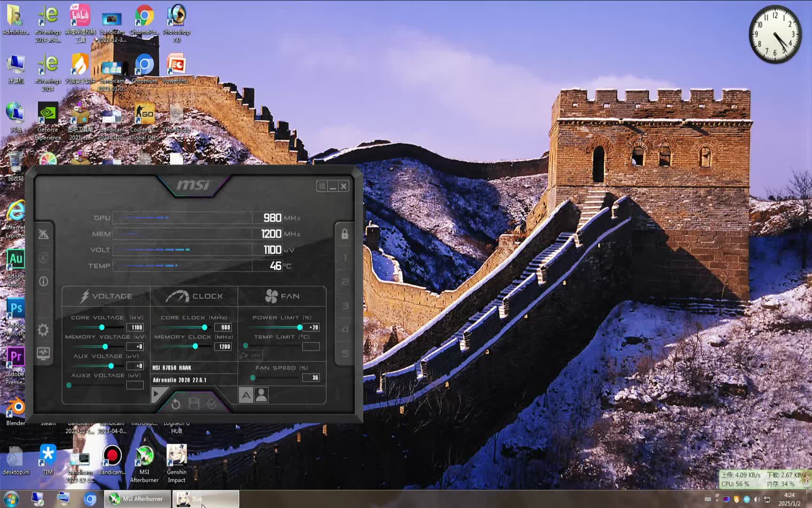Click the Core Voltage value field
Viewport: 812px width, 508px height.
click(x=135, y=327)
